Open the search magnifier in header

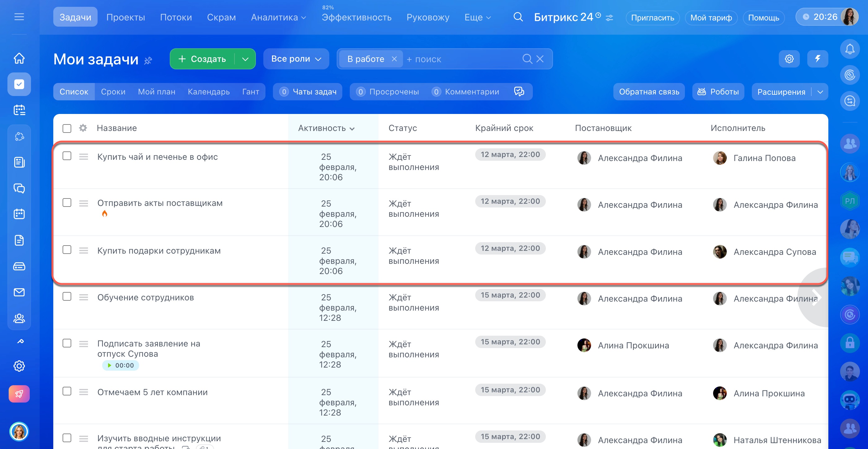(518, 17)
